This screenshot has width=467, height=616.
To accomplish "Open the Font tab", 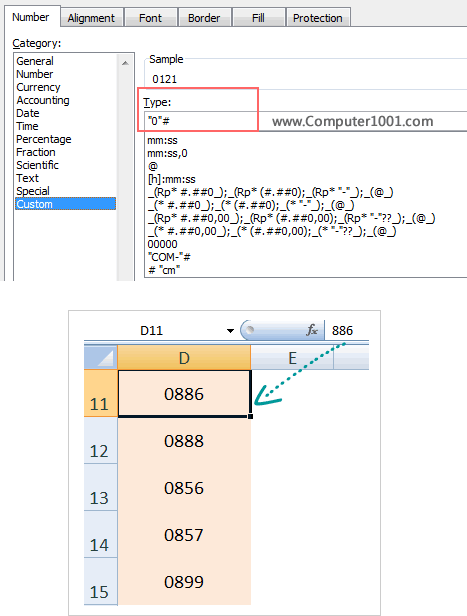I will click(150, 18).
